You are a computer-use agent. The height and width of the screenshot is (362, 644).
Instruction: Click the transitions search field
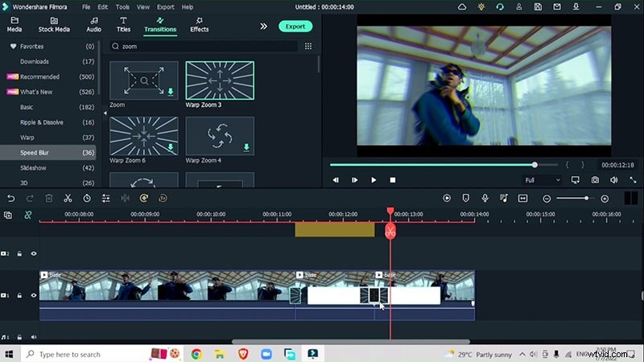pyautogui.click(x=204, y=47)
